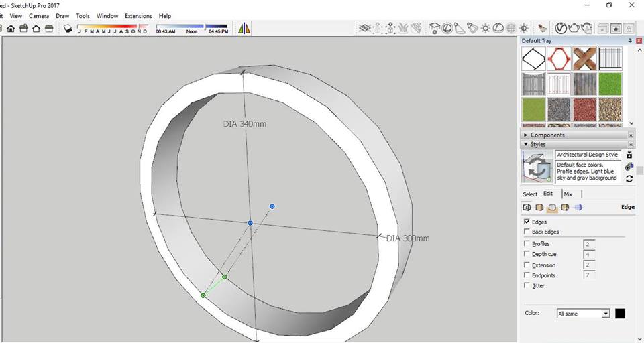Click the Modeling Settings icon in Styles
This screenshot has width=644, height=343.
tap(578, 208)
